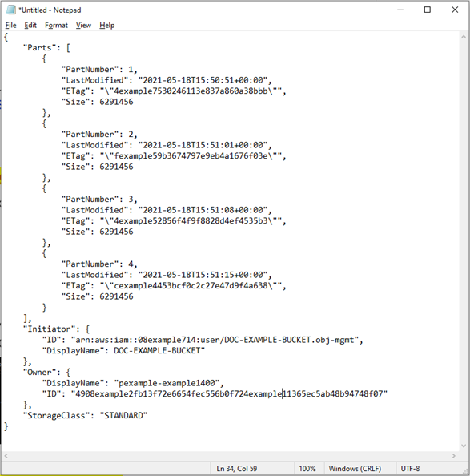The width and height of the screenshot is (470, 476).
Task: Open the Help menu
Action: [x=107, y=25]
